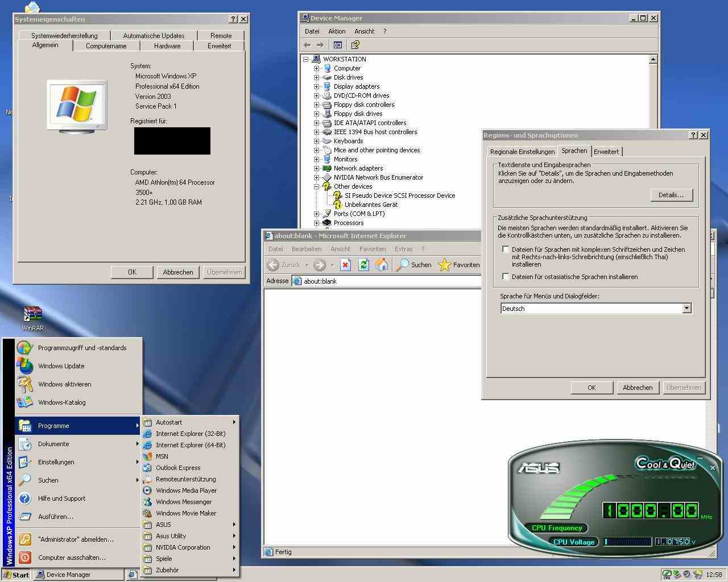Enable ostasiatische Sprachen installieren checkbox
Image resolution: width=728 pixels, height=582 pixels.
[x=506, y=277]
